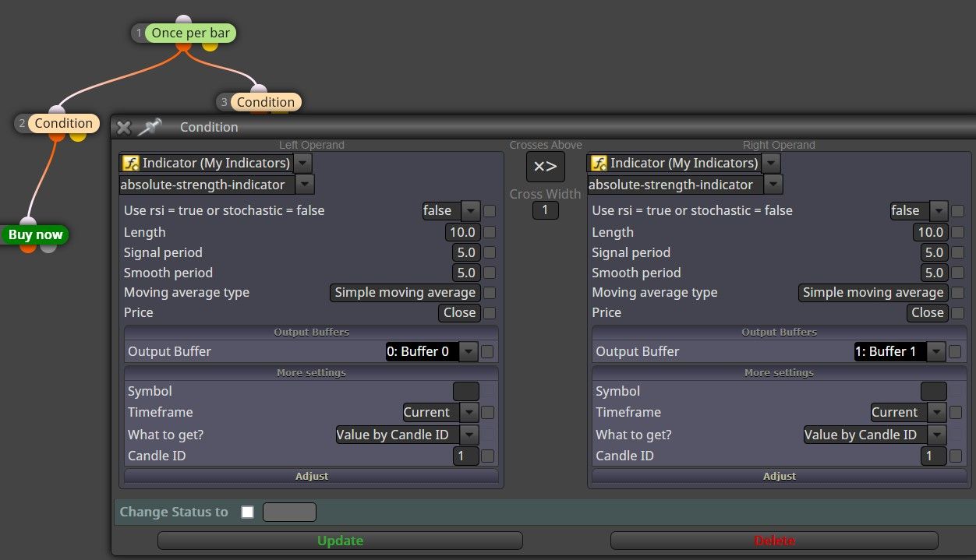Tick checkbox beside left Price setting

[x=490, y=313]
